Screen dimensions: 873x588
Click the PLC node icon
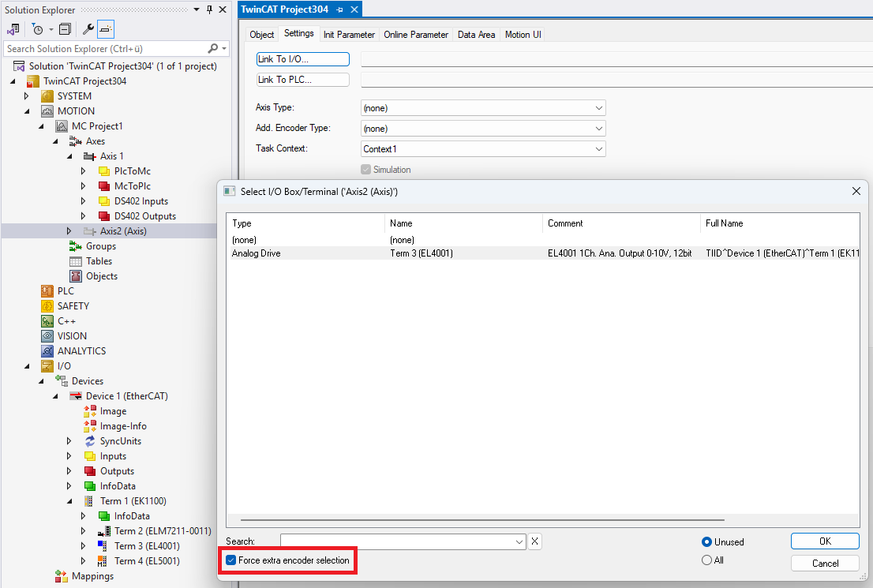pyautogui.click(x=47, y=291)
